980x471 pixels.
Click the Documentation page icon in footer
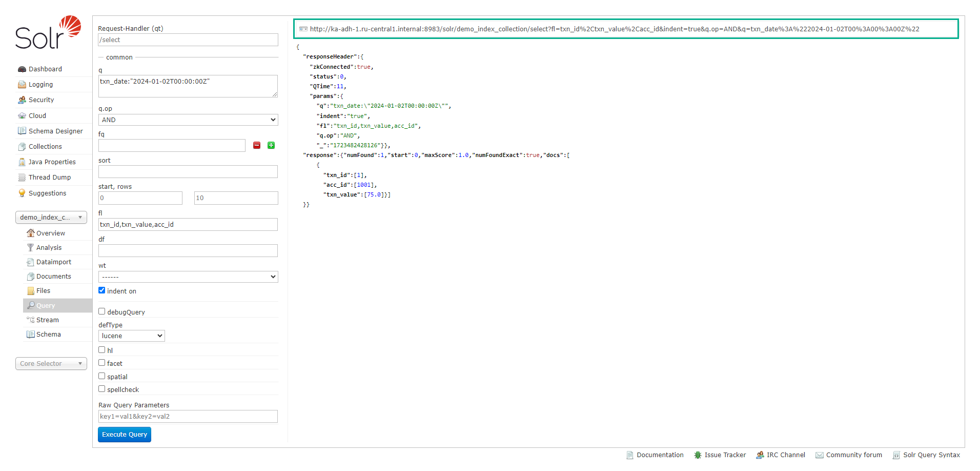[630, 455]
